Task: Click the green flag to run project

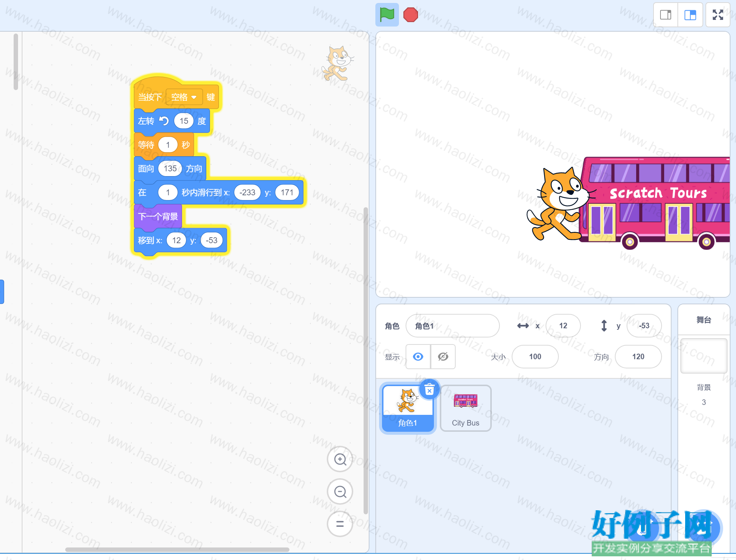Action: click(x=387, y=15)
